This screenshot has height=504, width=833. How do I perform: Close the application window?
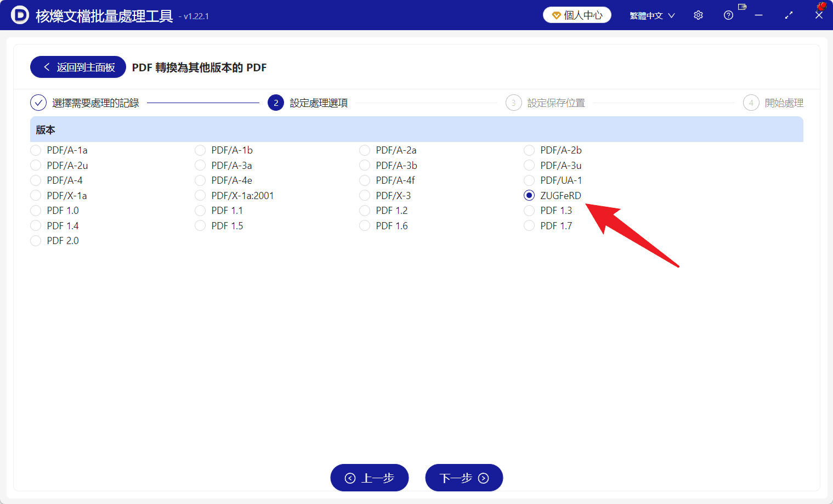point(819,15)
